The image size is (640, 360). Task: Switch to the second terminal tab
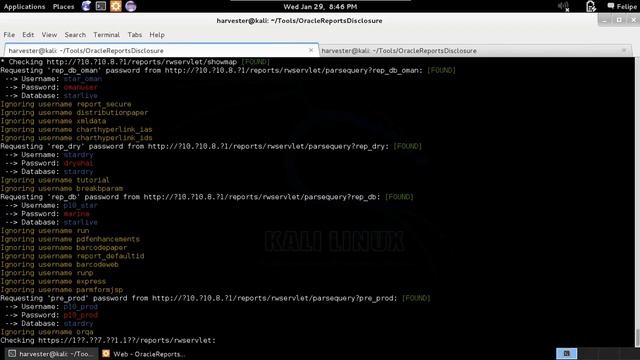(476, 50)
